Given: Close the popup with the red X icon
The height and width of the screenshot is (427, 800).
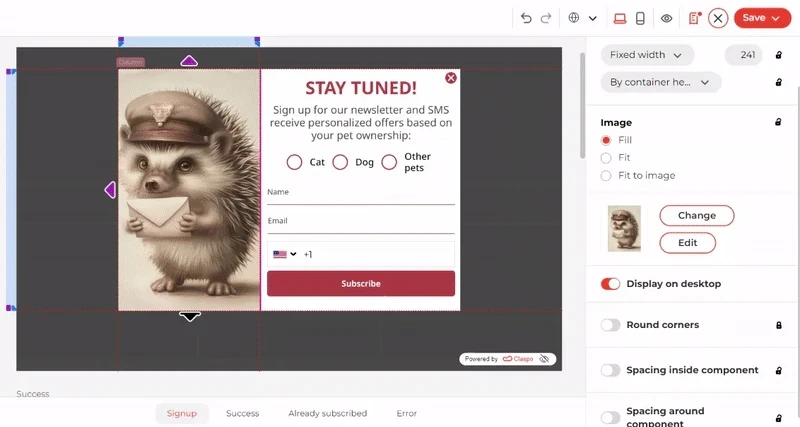Looking at the screenshot, I should point(451,78).
